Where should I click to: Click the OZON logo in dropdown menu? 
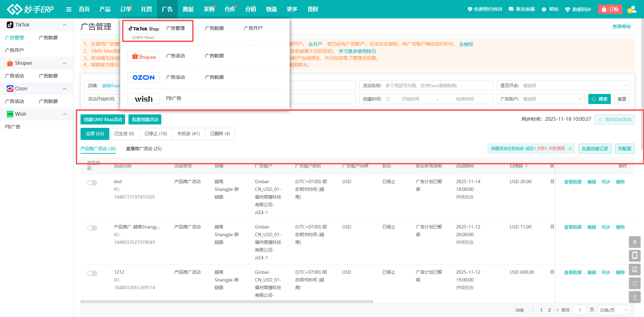[144, 77]
